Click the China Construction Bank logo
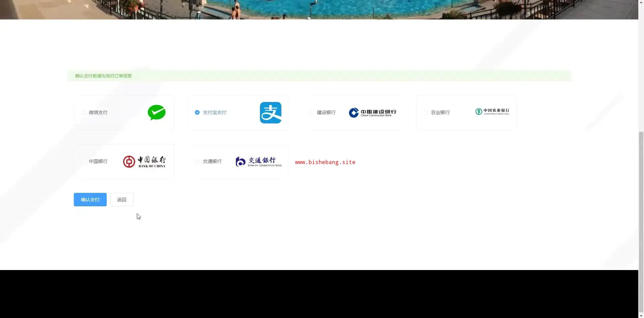 pyautogui.click(x=372, y=113)
